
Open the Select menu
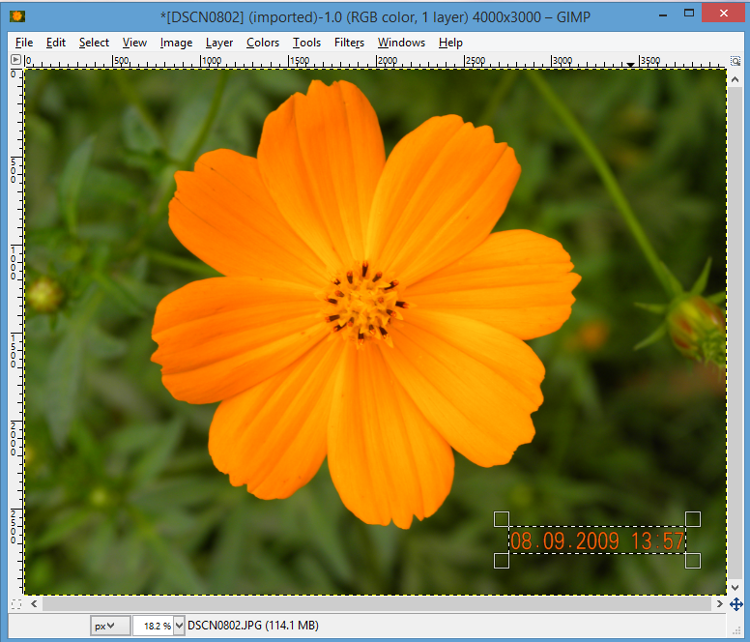[x=94, y=43]
